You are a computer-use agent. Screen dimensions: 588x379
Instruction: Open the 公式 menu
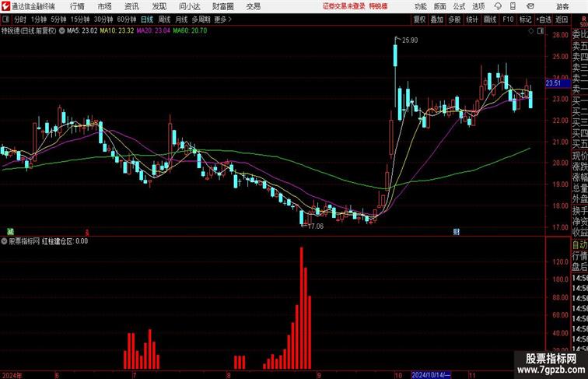pyautogui.click(x=459, y=6)
